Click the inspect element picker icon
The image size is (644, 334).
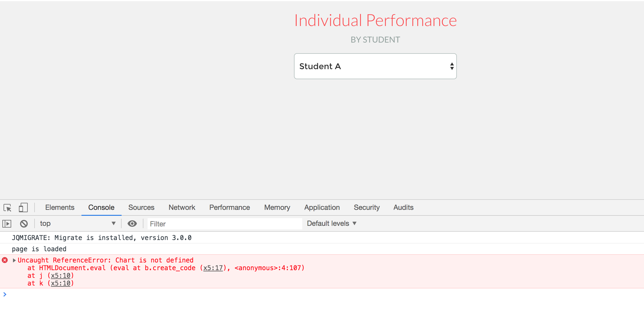pyautogui.click(x=7, y=208)
